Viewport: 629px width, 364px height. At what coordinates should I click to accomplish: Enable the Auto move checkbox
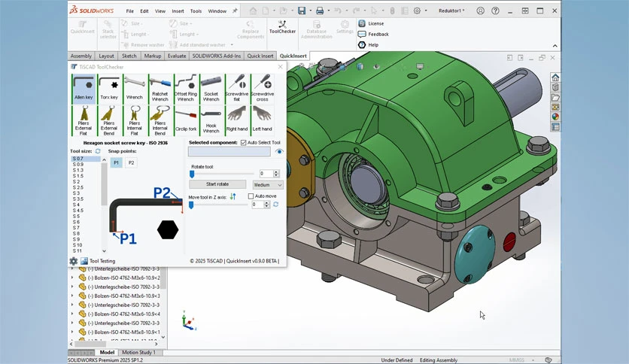click(x=251, y=196)
